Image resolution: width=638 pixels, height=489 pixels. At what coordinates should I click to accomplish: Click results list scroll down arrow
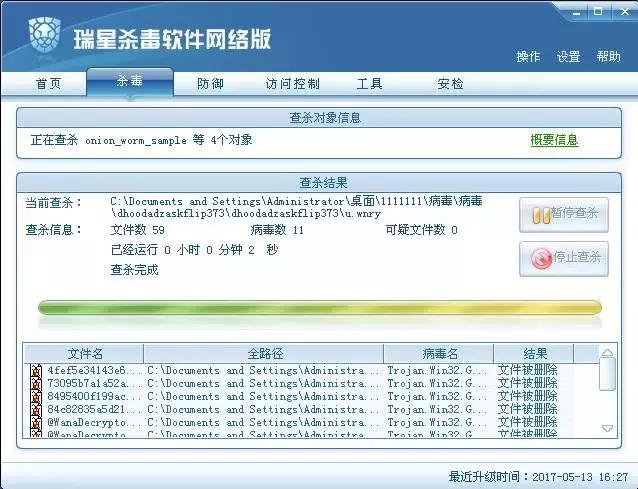pyautogui.click(x=607, y=428)
